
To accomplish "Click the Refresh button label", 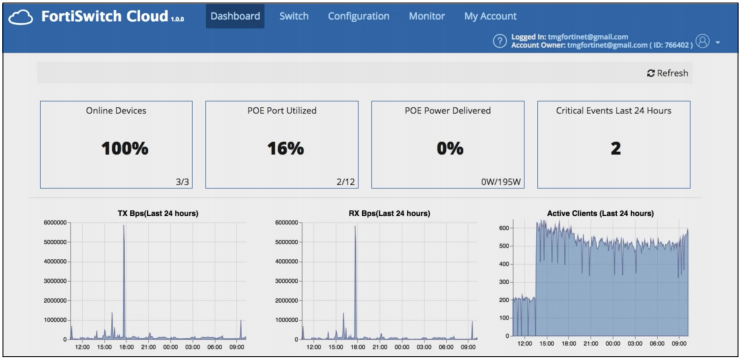I will tap(672, 73).
